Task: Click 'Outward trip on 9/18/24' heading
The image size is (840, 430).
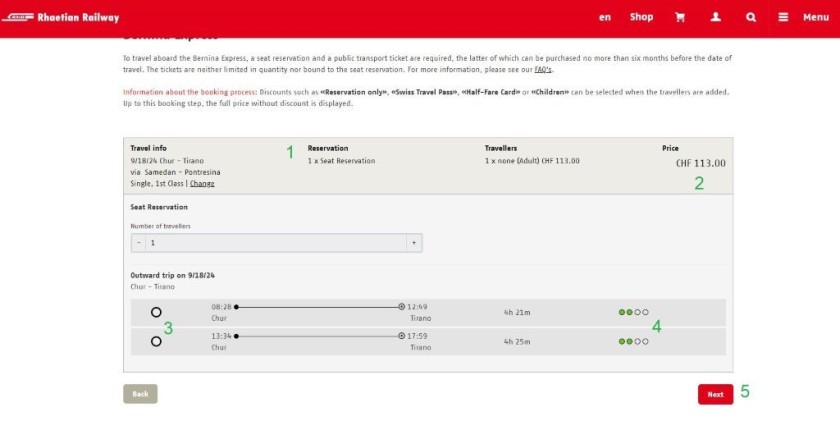Action: click(x=172, y=275)
